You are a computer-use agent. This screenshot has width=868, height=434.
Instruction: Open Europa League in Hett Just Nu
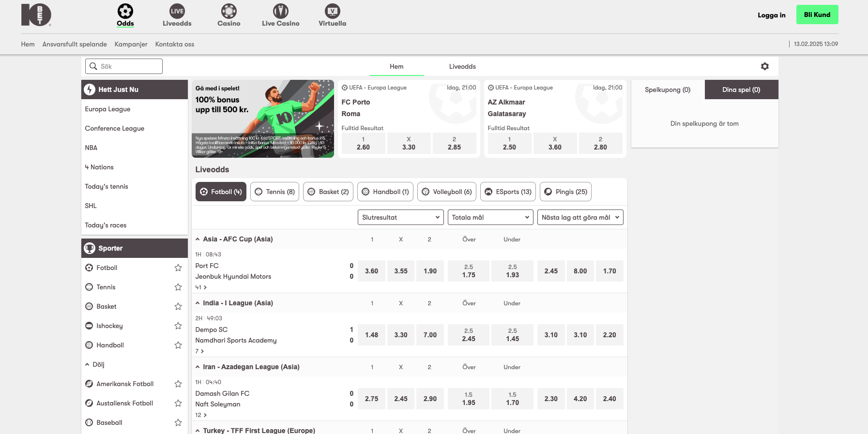click(x=135, y=109)
